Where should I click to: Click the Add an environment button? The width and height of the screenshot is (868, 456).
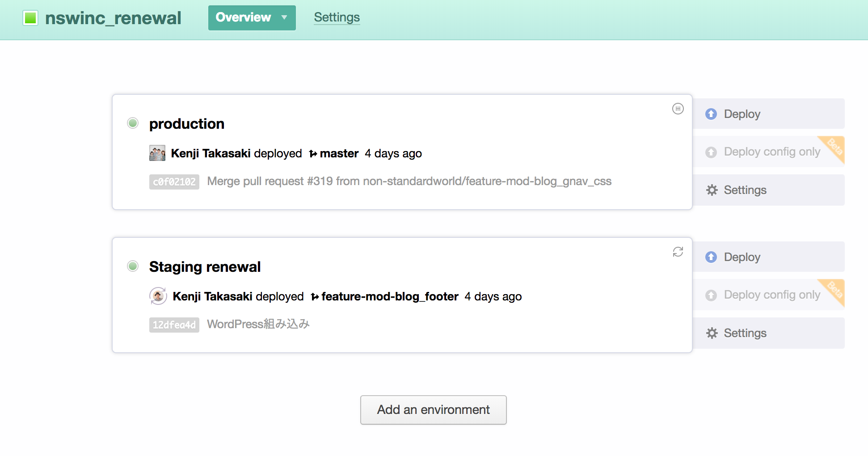pyautogui.click(x=433, y=410)
